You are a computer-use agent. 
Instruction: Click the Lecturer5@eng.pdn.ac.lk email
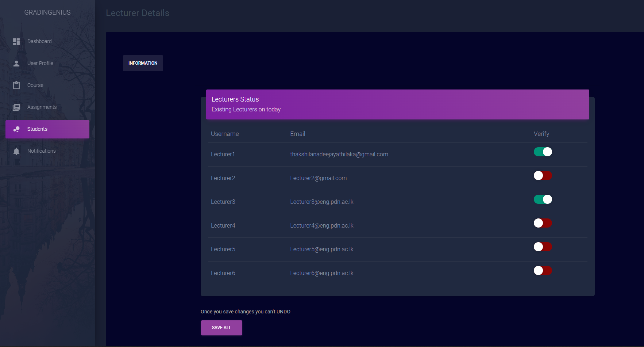[322, 249]
